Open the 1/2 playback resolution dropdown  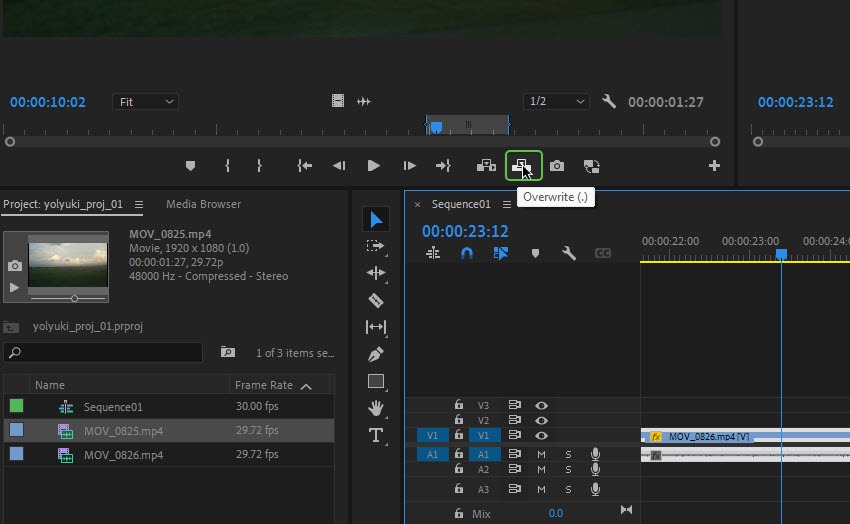(556, 102)
